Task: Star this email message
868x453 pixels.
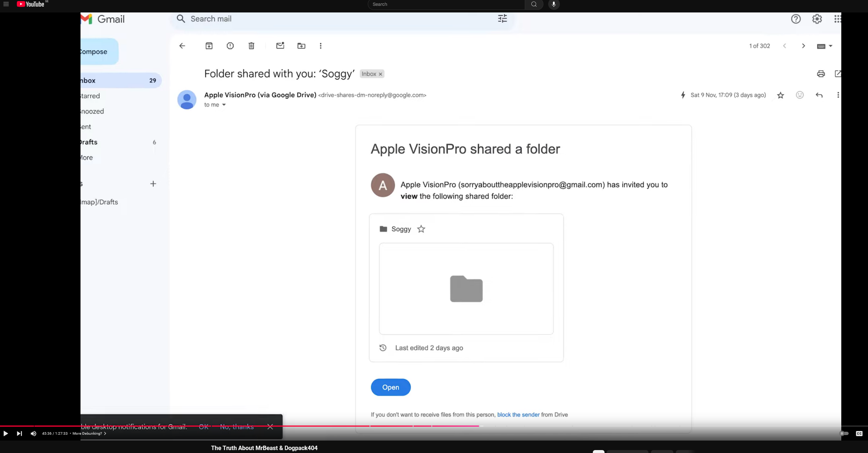Action: (x=781, y=95)
